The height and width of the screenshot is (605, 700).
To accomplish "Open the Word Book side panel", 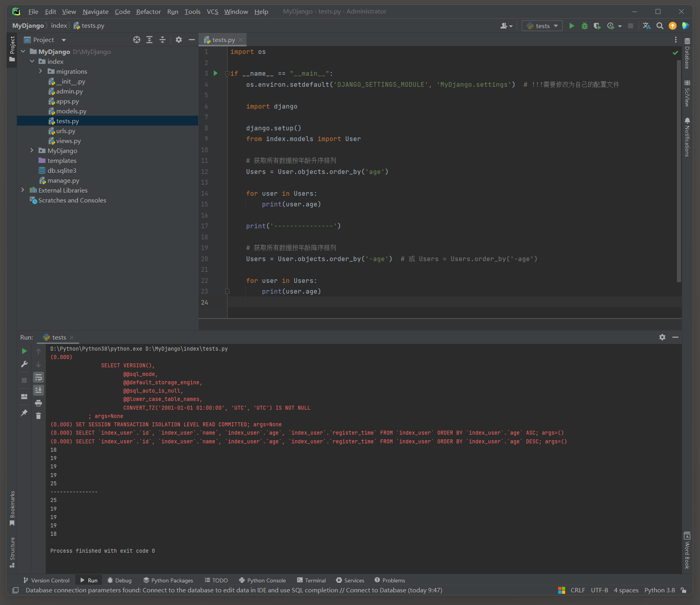I will (687, 550).
